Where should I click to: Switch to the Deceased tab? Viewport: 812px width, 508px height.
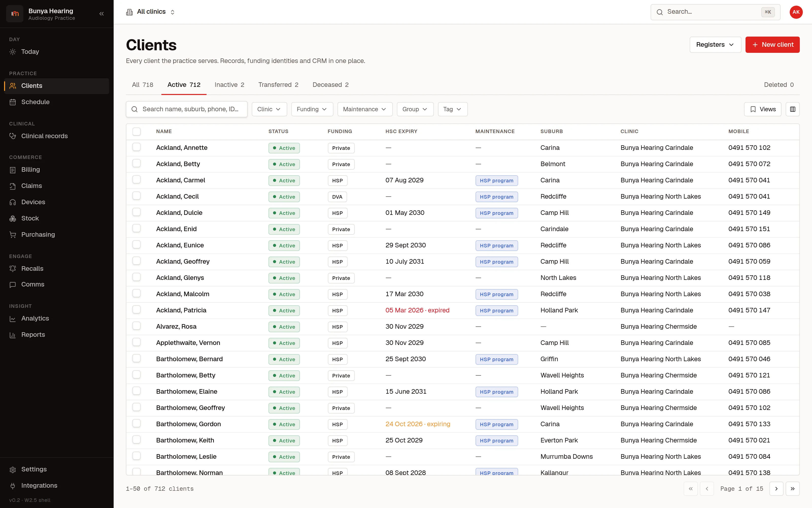(x=330, y=85)
